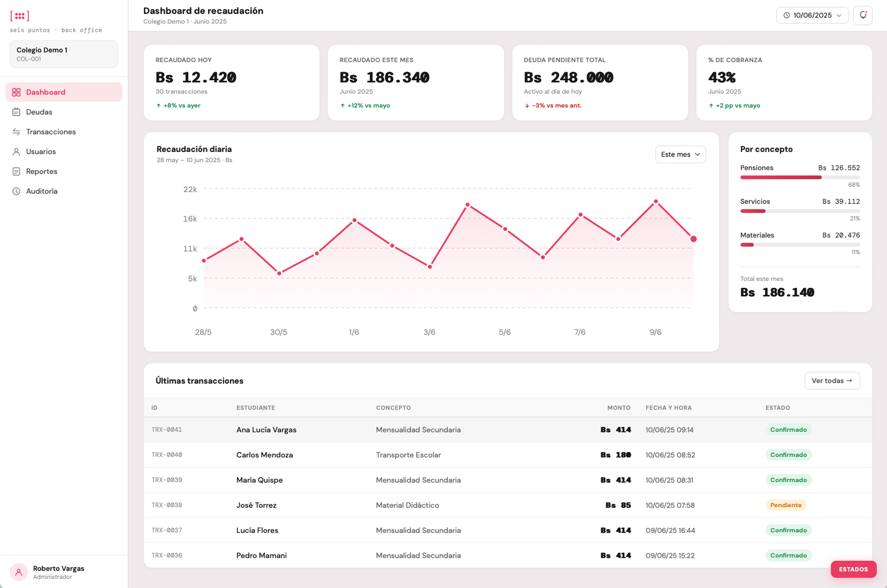Click the clock icon in date selector
The width and height of the screenshot is (887, 588).
click(x=786, y=16)
